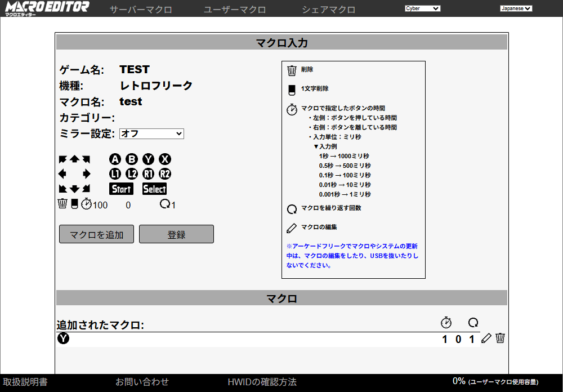The image size is (563, 392).
Task: Edit the Y macro with pencil icon
Action: click(x=486, y=338)
